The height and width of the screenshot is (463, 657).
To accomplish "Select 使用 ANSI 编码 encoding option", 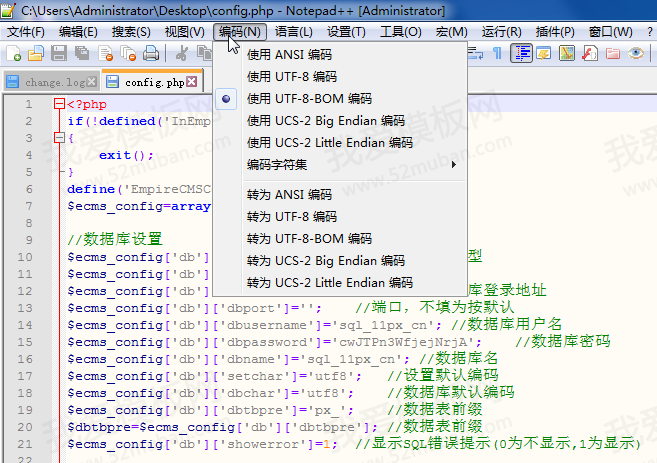I will [x=340, y=54].
